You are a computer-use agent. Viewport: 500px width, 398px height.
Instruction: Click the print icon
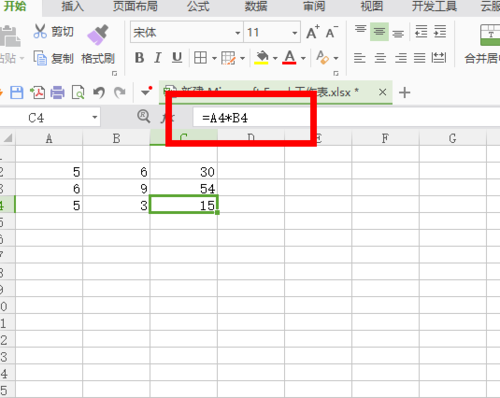[x=57, y=92]
